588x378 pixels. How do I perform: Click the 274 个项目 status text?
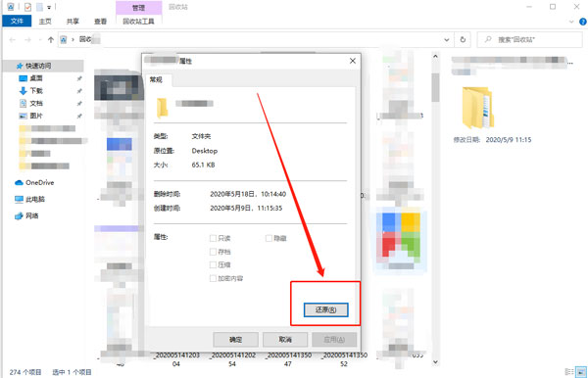click(25, 372)
